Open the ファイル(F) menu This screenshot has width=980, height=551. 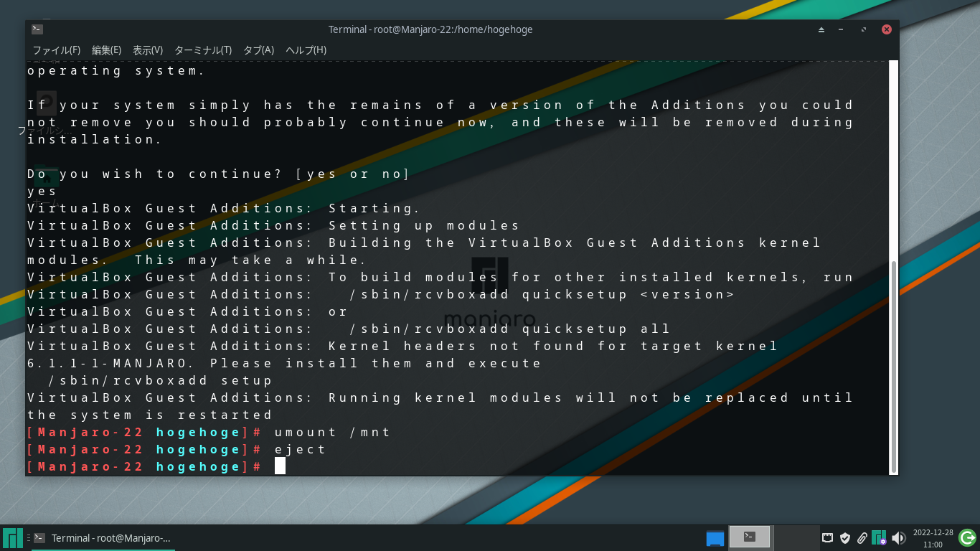coord(56,50)
